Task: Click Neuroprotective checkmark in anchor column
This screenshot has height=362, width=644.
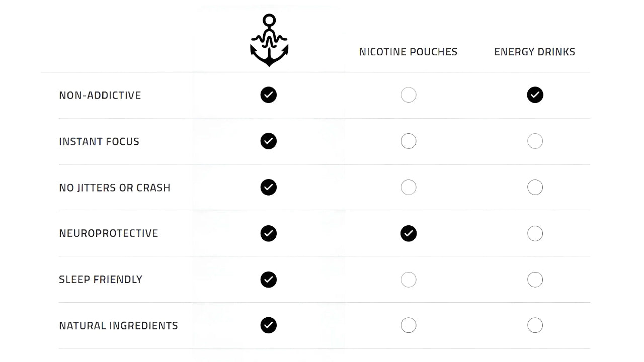Action: [x=269, y=233]
